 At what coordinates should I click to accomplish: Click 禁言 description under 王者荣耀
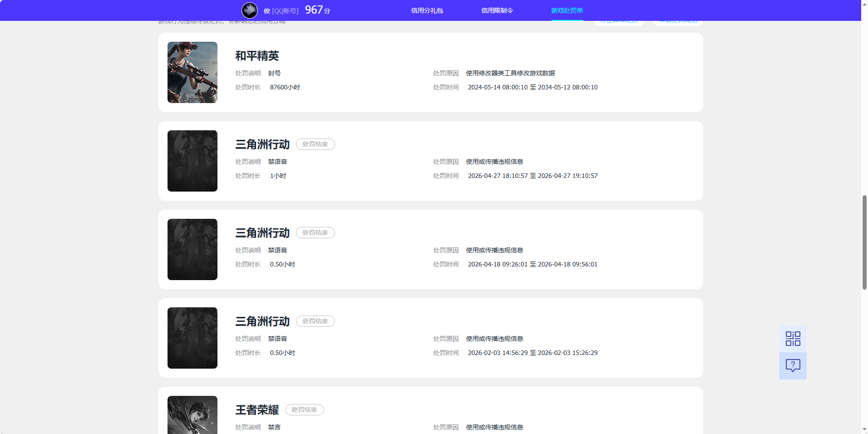[274, 427]
